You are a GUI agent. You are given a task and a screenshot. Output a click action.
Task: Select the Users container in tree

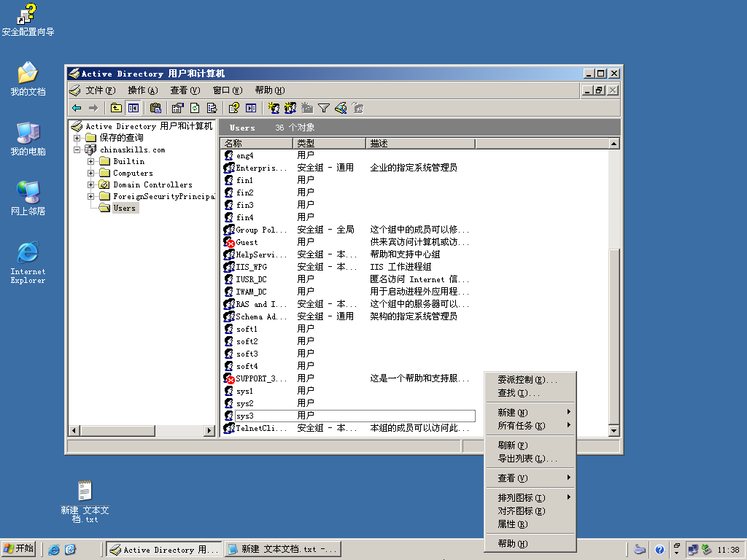click(124, 208)
